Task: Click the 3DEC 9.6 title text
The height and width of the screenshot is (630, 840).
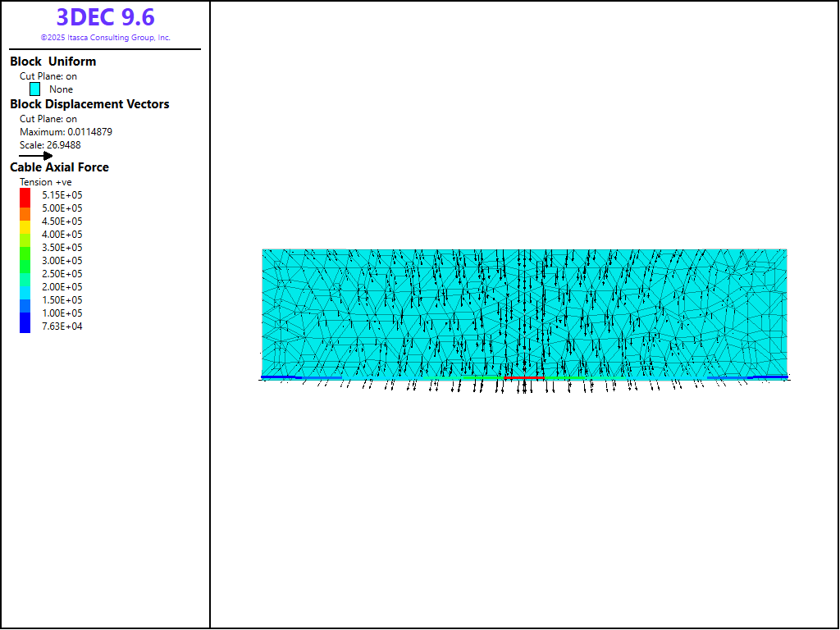Action: [x=105, y=17]
